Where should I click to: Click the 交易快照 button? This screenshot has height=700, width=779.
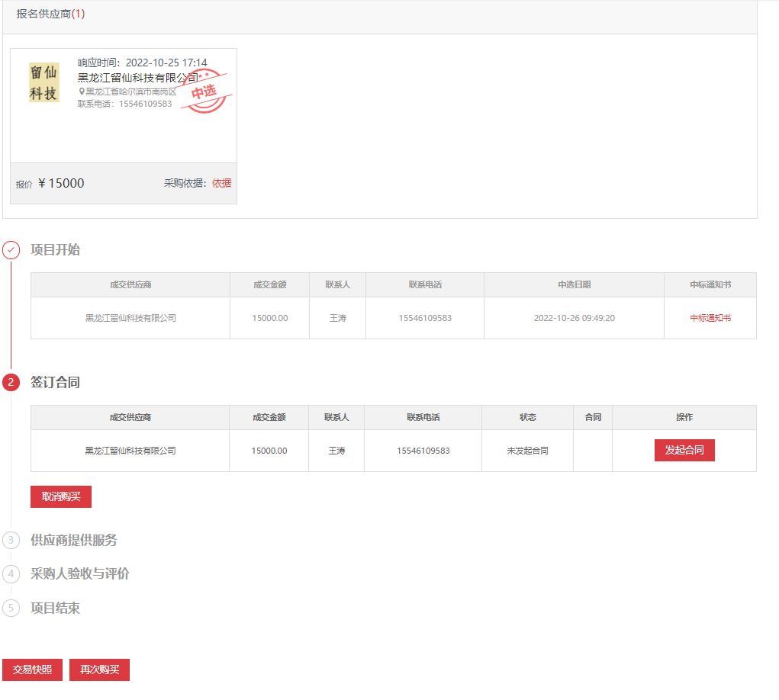coord(31,669)
